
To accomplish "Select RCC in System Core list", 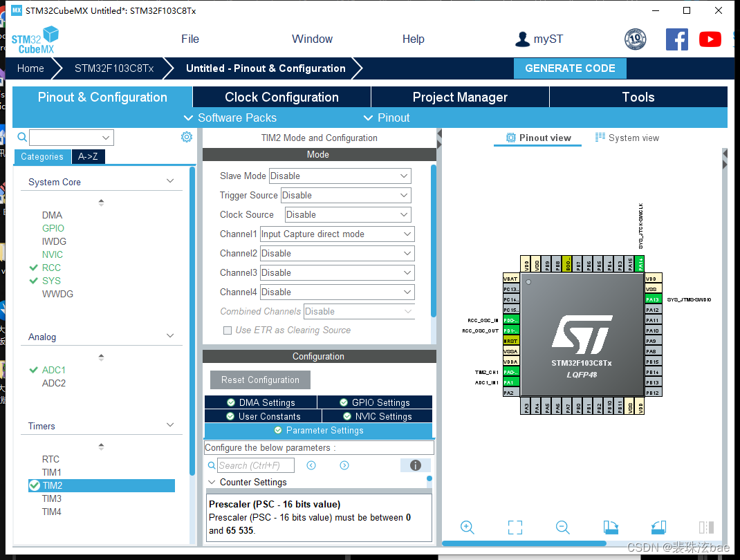I will 51,268.
